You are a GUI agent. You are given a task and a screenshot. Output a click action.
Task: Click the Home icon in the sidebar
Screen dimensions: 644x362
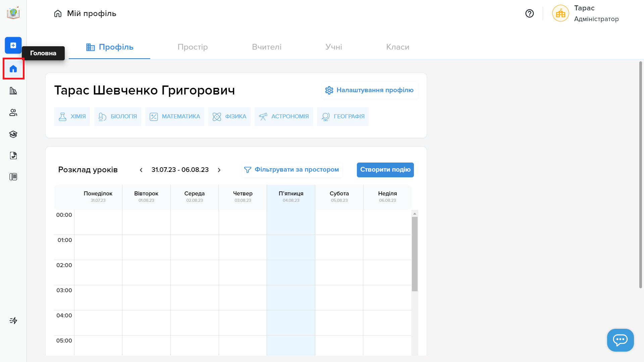click(x=13, y=69)
